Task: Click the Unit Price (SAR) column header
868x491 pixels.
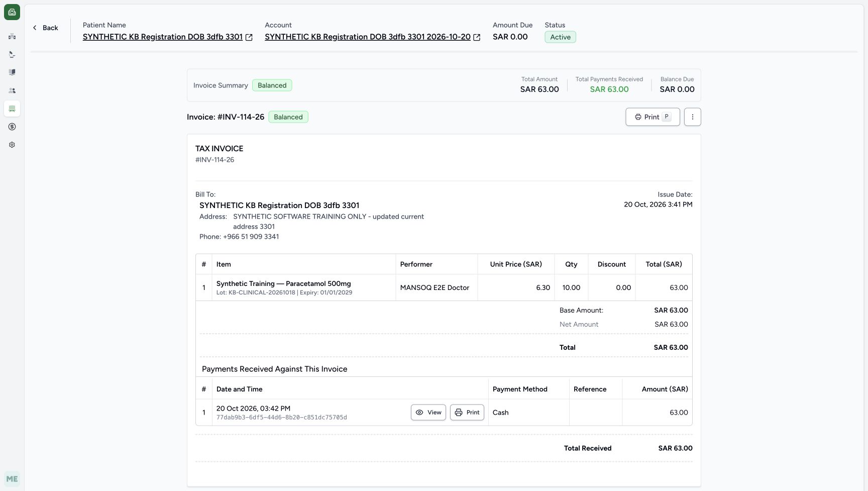Action: pos(516,264)
